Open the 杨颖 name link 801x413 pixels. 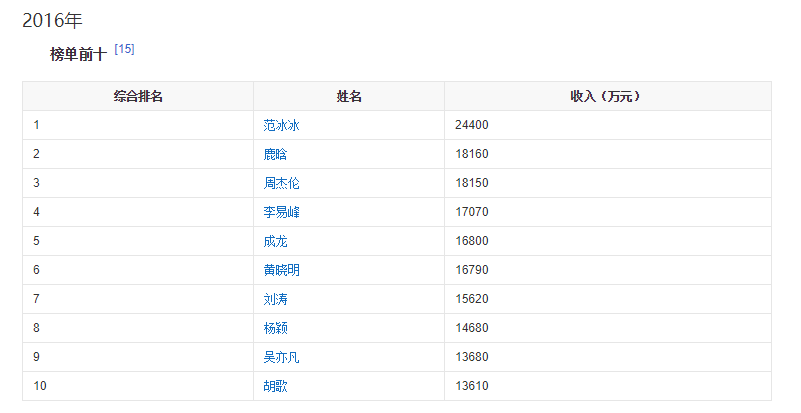pyautogui.click(x=275, y=328)
